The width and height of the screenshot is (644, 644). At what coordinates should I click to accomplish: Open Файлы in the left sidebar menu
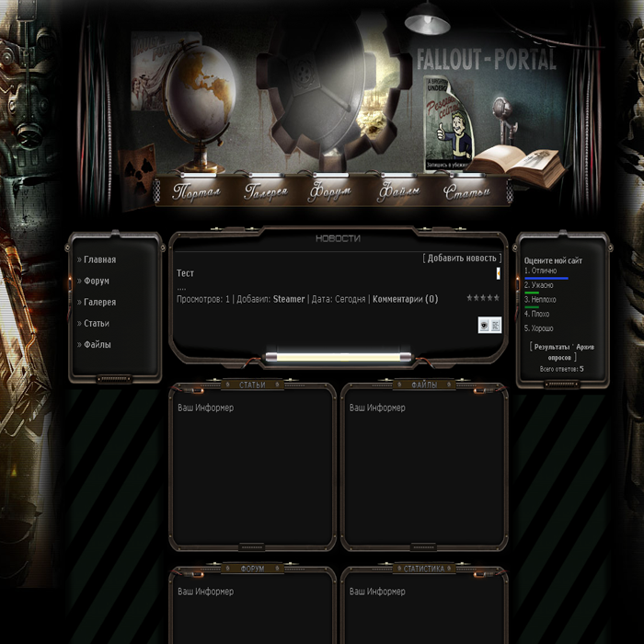(97, 345)
